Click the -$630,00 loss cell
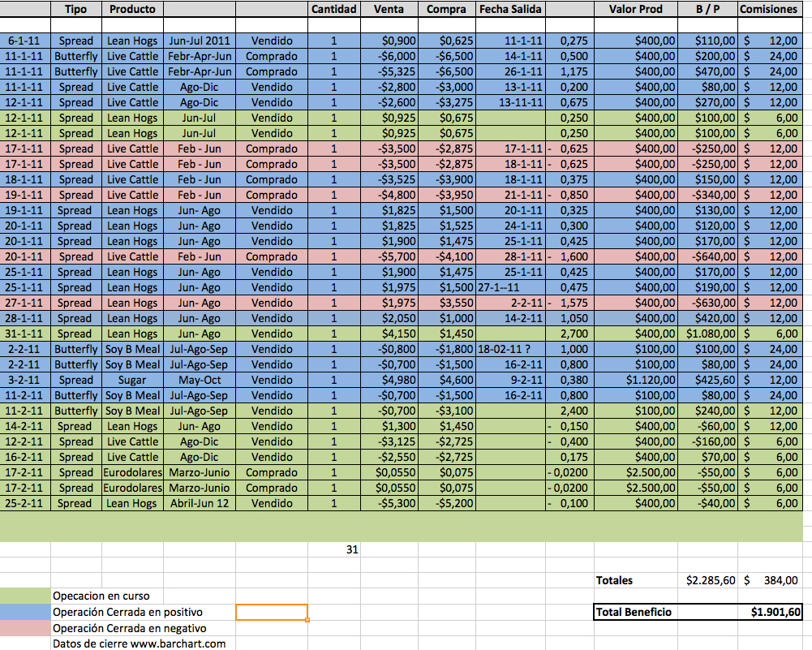The image size is (812, 650). (x=707, y=303)
